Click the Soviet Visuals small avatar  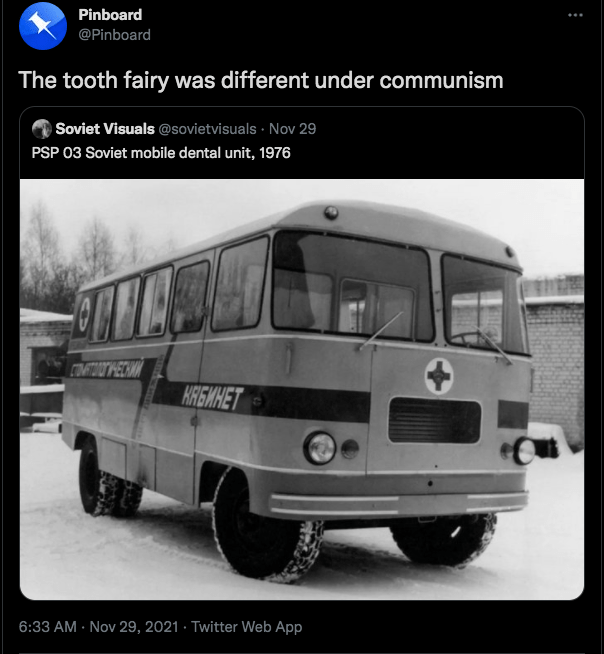click(42, 129)
